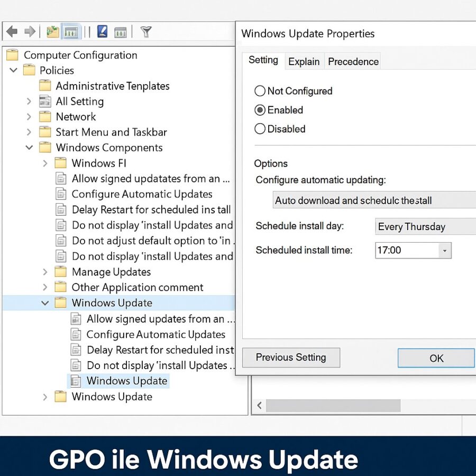Click the policy icon beside selected 'Windows Update' setting
The image size is (476, 476).
pyautogui.click(x=76, y=381)
